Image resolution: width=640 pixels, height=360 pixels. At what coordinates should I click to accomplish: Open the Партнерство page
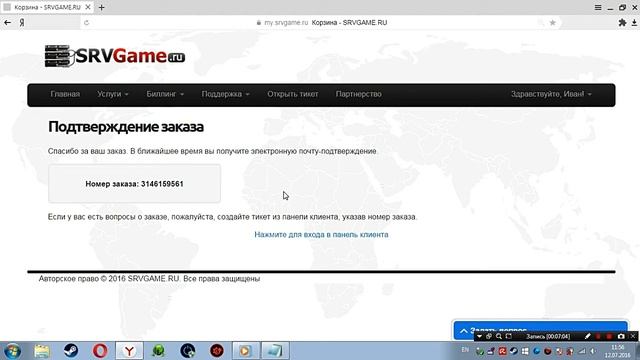[358, 94]
